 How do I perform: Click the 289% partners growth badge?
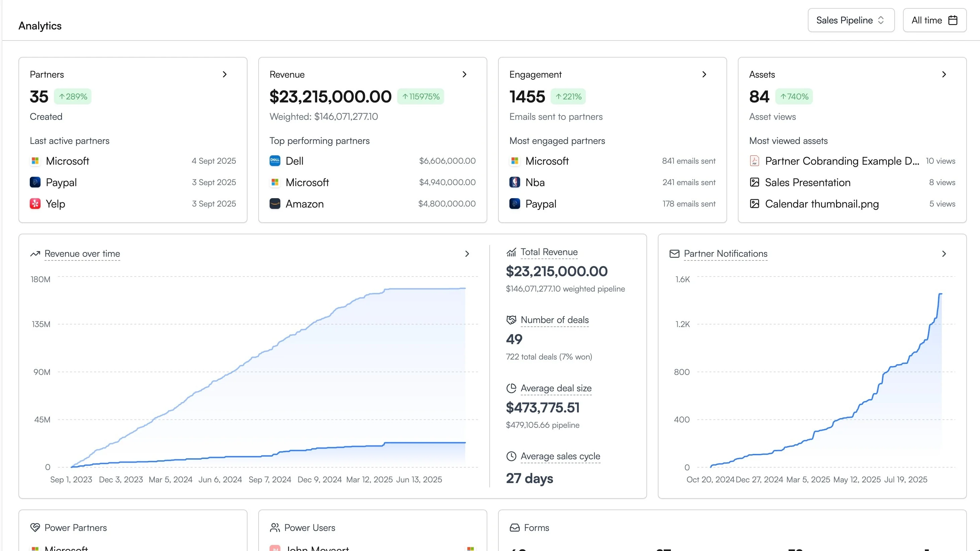[x=73, y=96]
